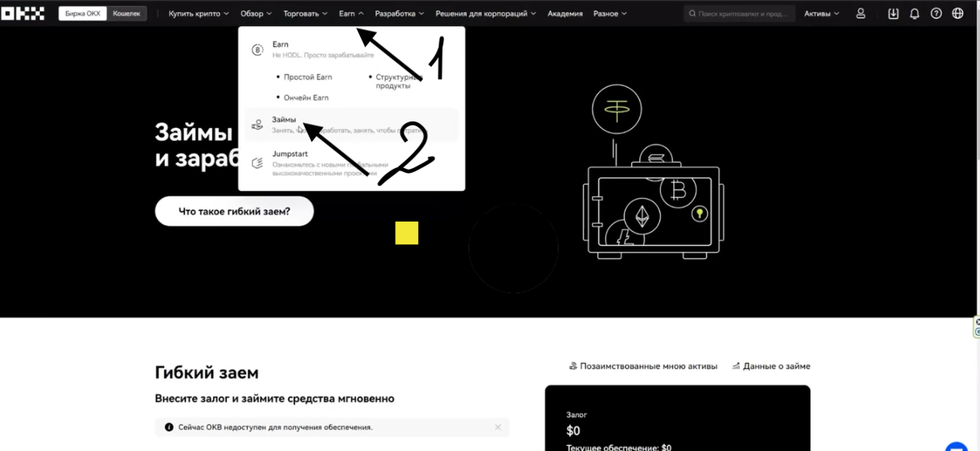Expand Решения для корпораций menu
980x451 pixels.
click(x=486, y=14)
